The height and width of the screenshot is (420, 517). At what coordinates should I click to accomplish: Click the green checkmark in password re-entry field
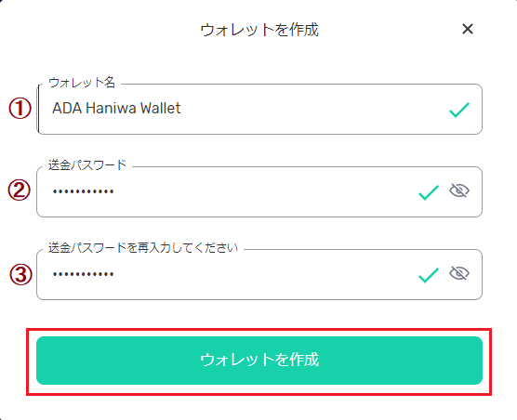(429, 275)
